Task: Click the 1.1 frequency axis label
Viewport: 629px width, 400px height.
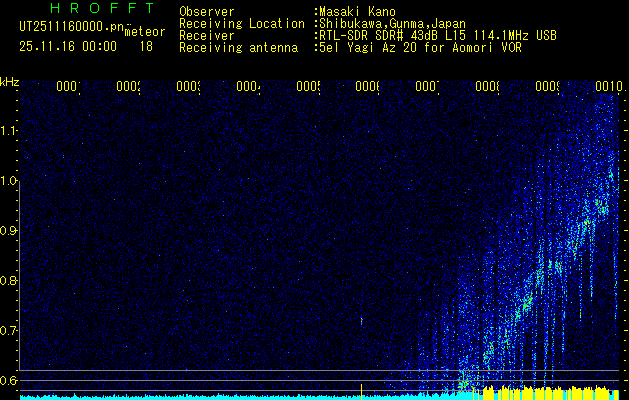Action: click(8, 131)
